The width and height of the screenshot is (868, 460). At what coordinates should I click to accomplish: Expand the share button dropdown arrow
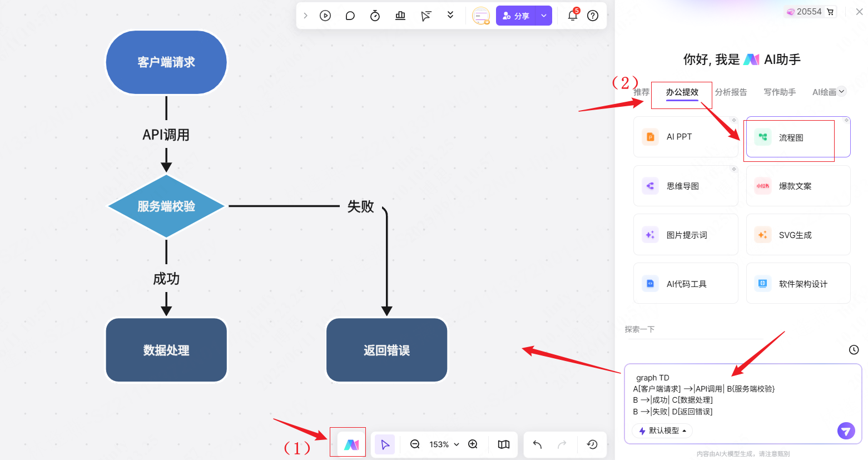click(543, 16)
